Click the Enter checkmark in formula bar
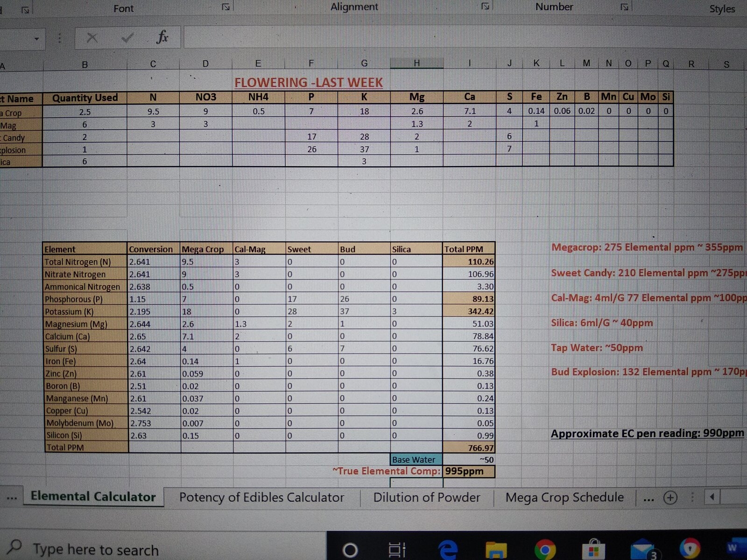The width and height of the screenshot is (747, 560). [x=127, y=38]
